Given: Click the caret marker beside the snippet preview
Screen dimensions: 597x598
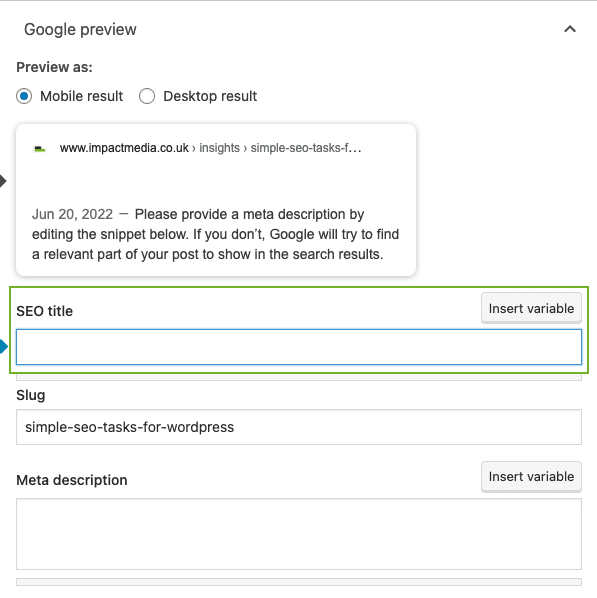Looking at the screenshot, I should [3, 181].
